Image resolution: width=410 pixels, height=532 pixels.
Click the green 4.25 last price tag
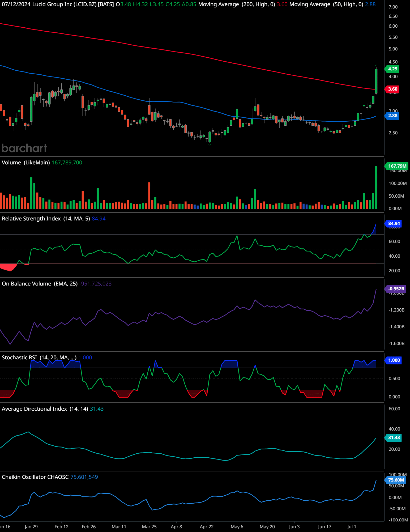tap(392, 69)
